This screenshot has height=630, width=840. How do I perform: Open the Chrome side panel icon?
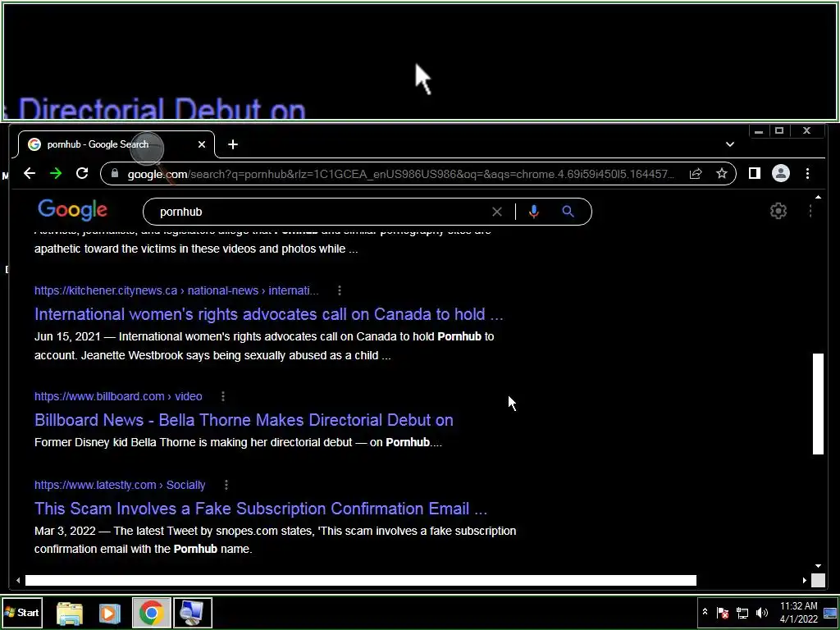pyautogui.click(x=755, y=174)
